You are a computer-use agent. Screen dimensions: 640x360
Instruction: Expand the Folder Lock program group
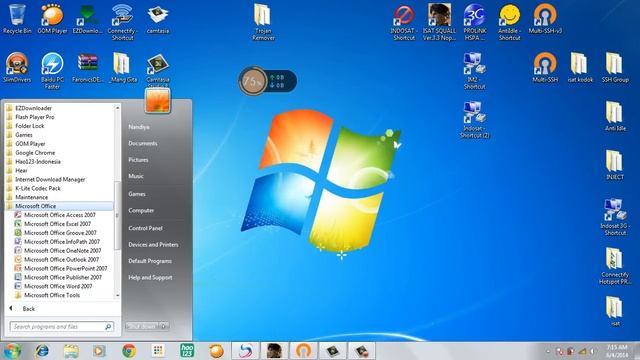click(59, 126)
